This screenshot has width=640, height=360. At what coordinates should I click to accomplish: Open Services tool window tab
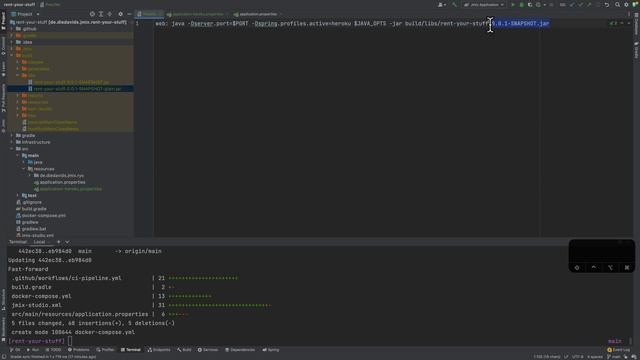coord(208,350)
